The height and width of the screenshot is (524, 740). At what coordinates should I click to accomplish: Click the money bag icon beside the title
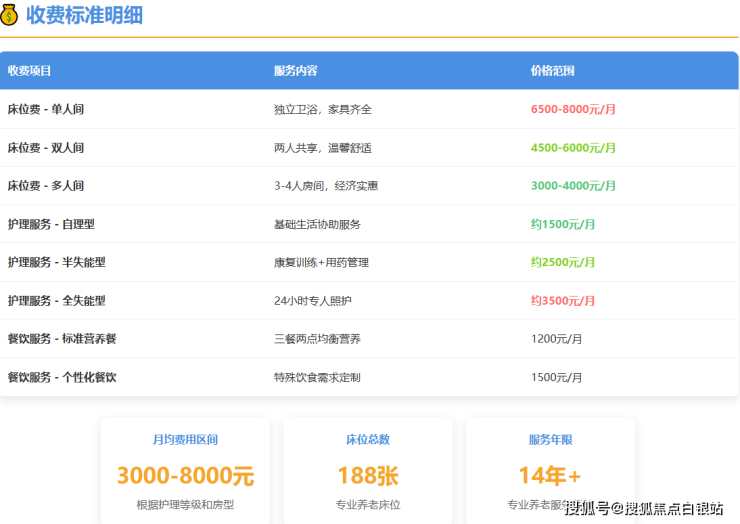[x=10, y=15]
